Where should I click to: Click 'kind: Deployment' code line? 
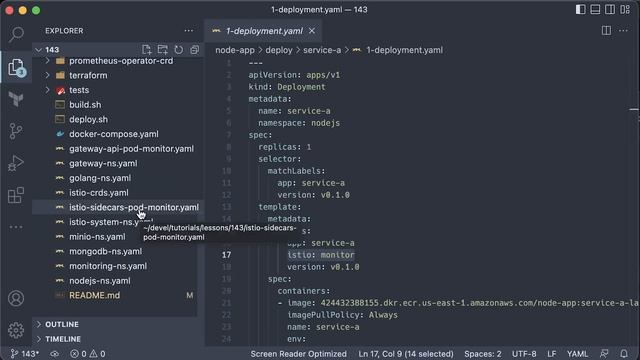[x=287, y=87]
